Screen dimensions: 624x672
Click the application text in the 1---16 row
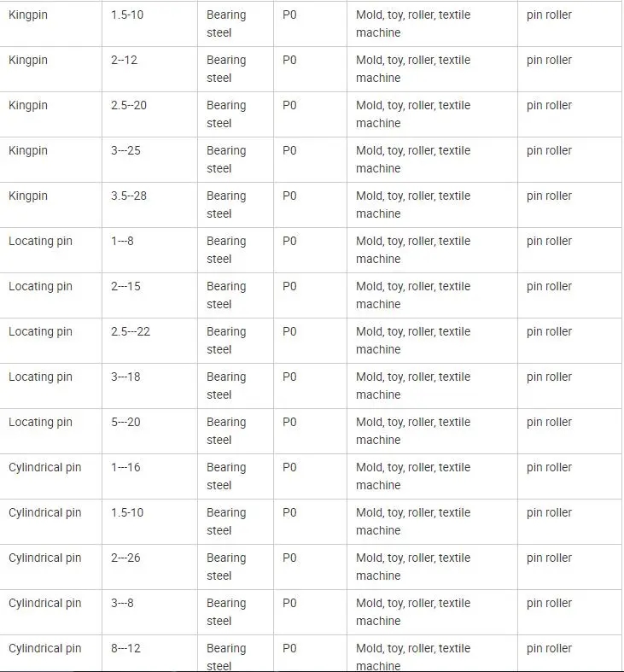pyautogui.click(x=413, y=476)
